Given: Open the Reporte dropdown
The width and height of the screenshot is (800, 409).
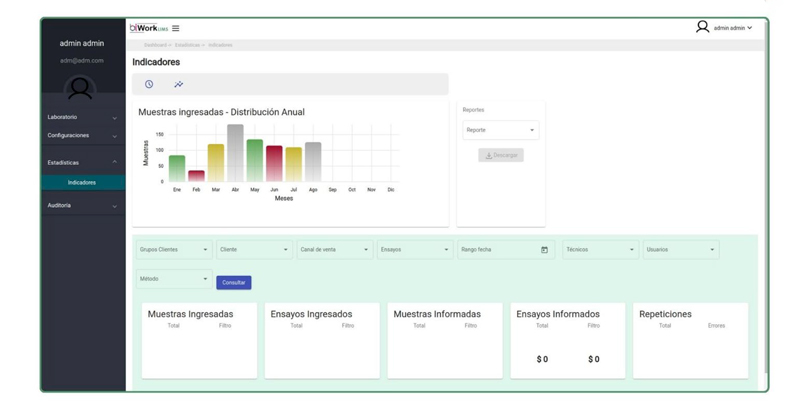Looking at the screenshot, I should pos(501,130).
